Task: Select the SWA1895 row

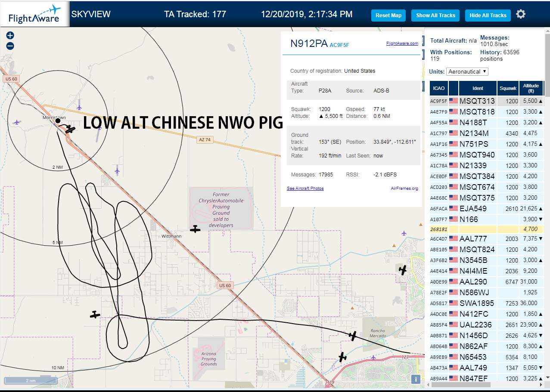Action: [487, 303]
